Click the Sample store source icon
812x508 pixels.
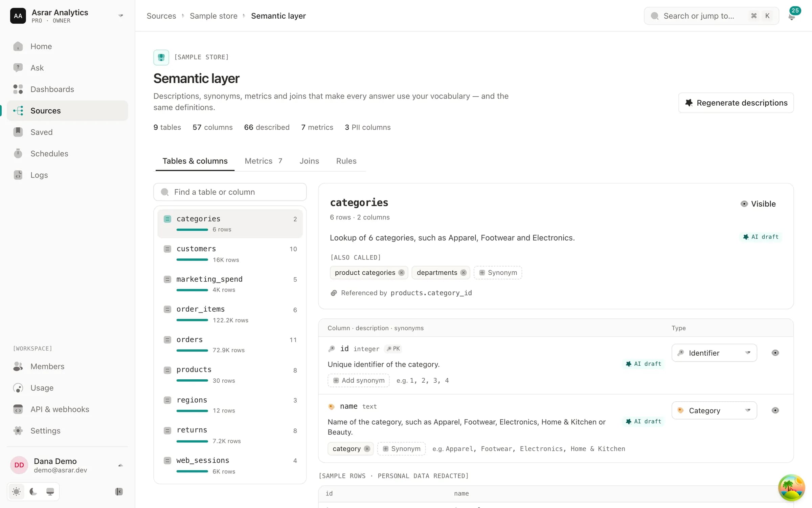pos(161,57)
